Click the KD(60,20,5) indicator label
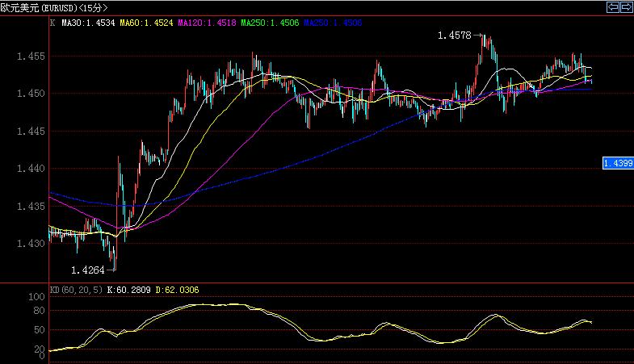Screen dimensions: 634x364 tap(76, 290)
